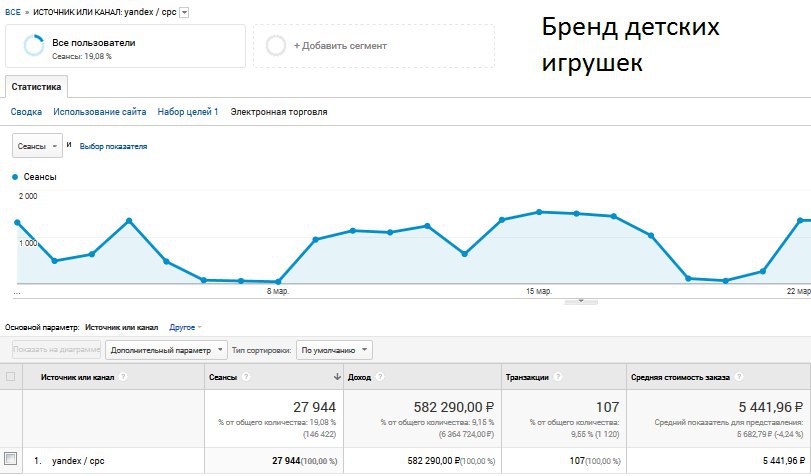
Task: Toggle the select-all checkbox in table header
Action: (x=10, y=377)
